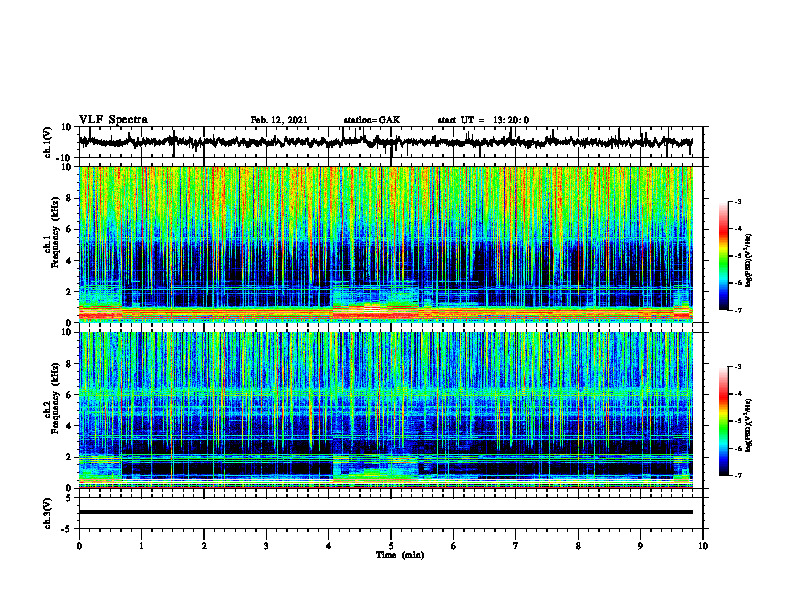This screenshot has height=612, width=792.
Task: Click the "ch.3(V)" axis label
Action: click(48, 513)
